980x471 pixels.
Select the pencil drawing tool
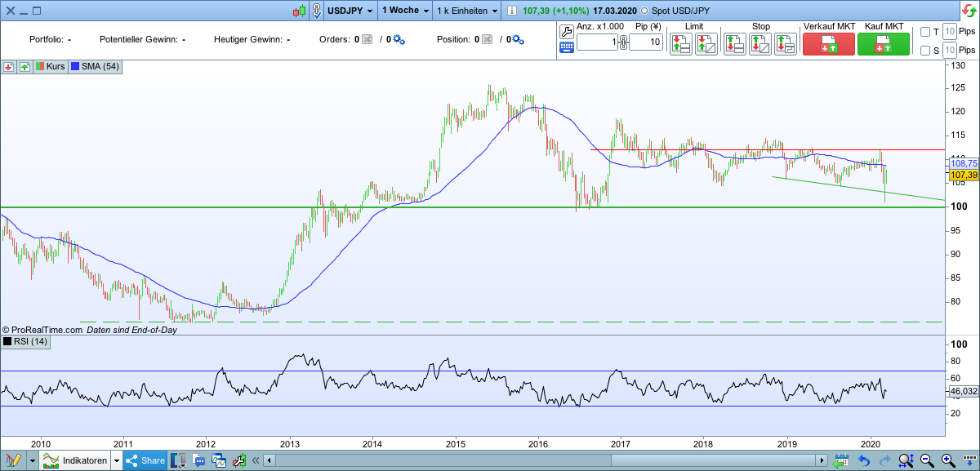point(14,460)
